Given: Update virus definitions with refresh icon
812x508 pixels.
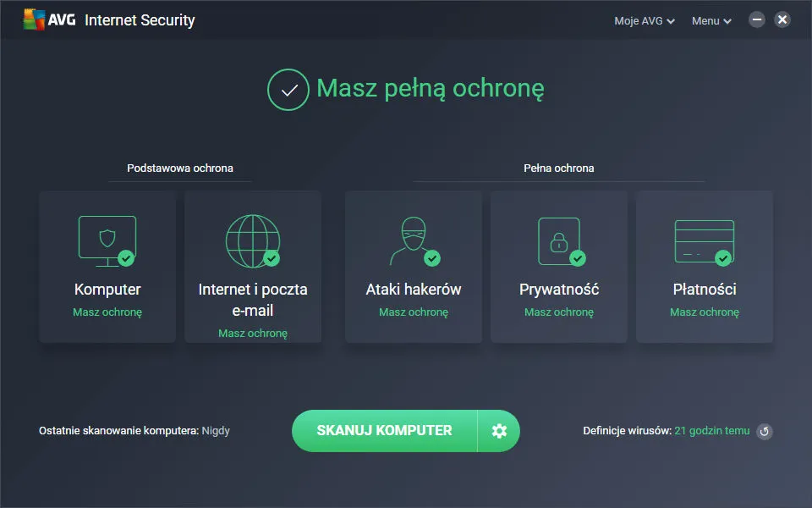Looking at the screenshot, I should tap(764, 431).
